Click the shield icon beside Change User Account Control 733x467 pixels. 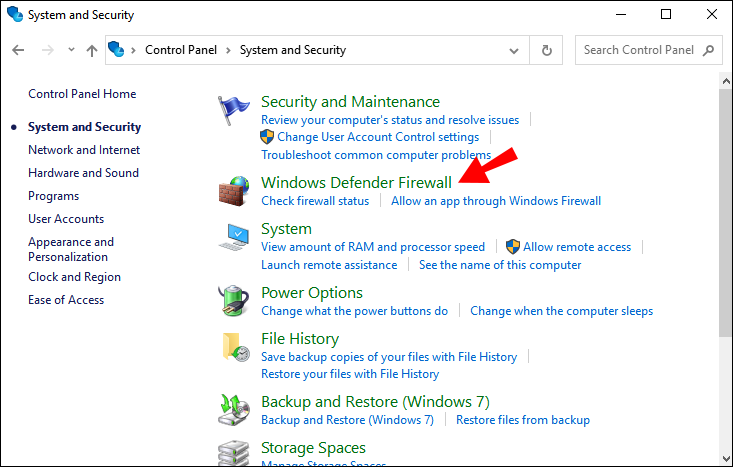click(x=267, y=137)
